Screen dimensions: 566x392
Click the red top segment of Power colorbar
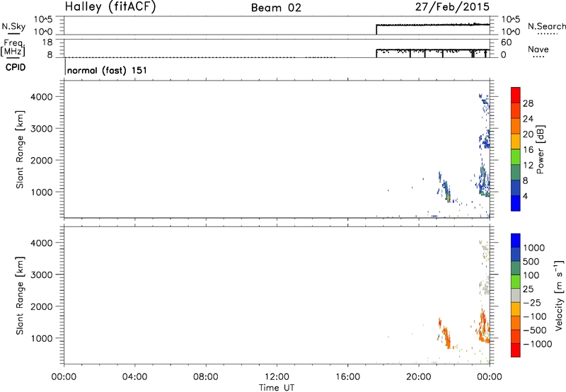point(516,95)
